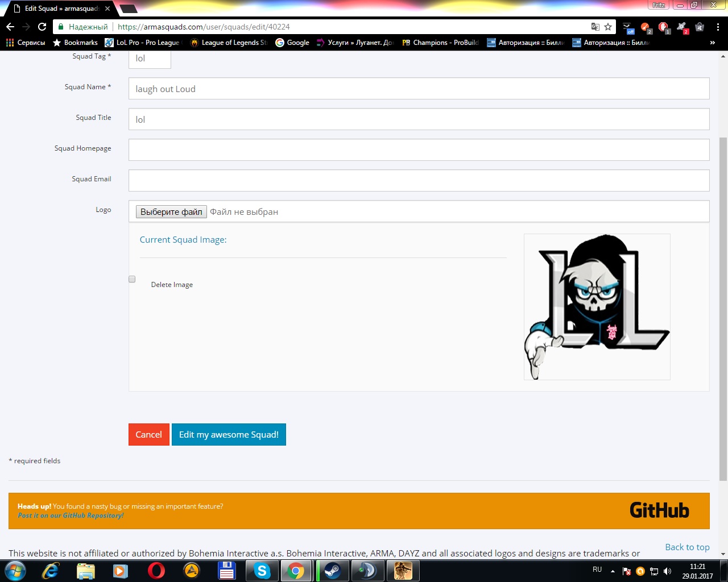Viewport: 728px width, 582px height.
Task: Open the Avast extension with red badge
Action: 682,27
